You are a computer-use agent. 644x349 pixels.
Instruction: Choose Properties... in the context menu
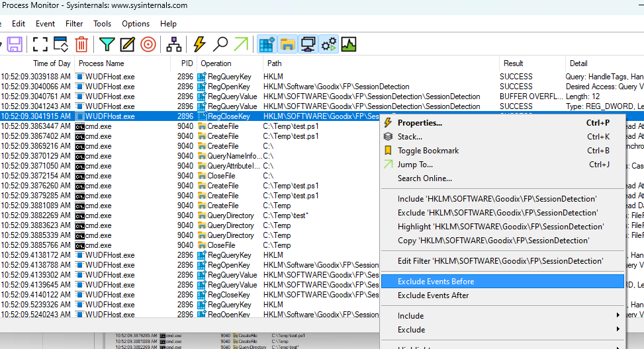coord(503,123)
